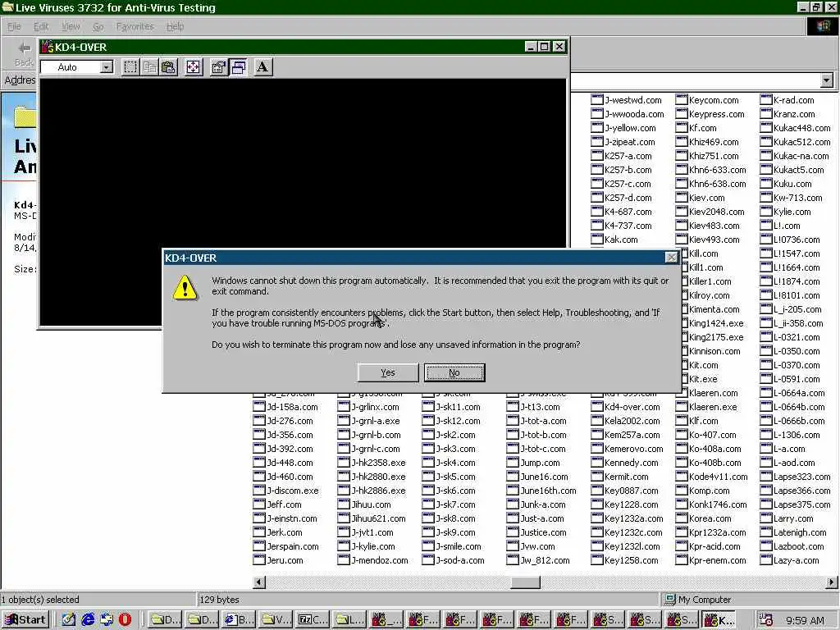
Task: Click the file name Kit.exe
Action: click(703, 379)
